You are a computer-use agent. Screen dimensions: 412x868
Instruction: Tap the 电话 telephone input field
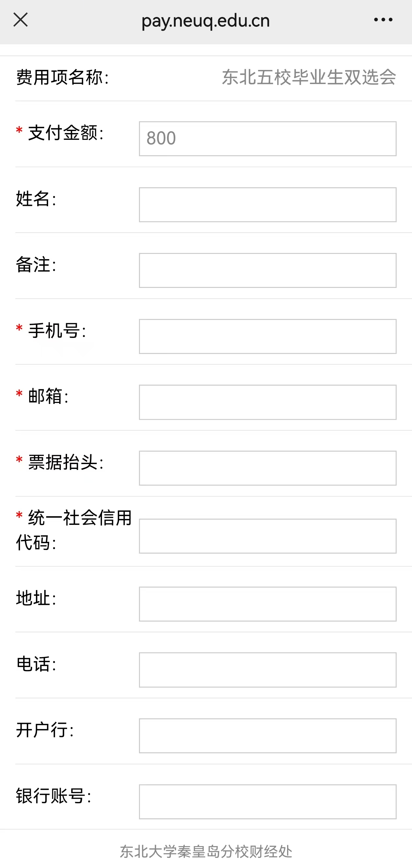(x=268, y=670)
